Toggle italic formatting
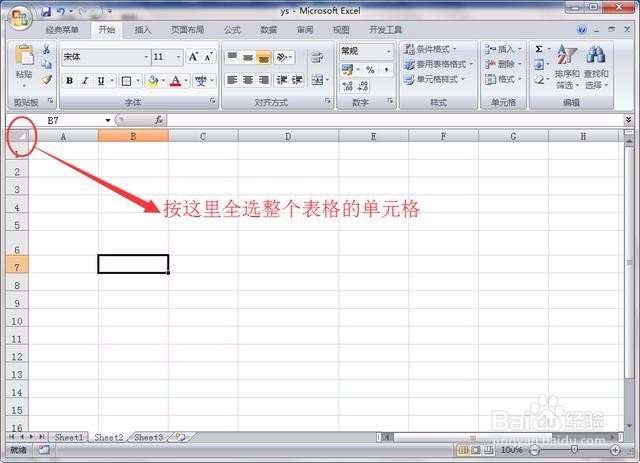 [x=85, y=81]
